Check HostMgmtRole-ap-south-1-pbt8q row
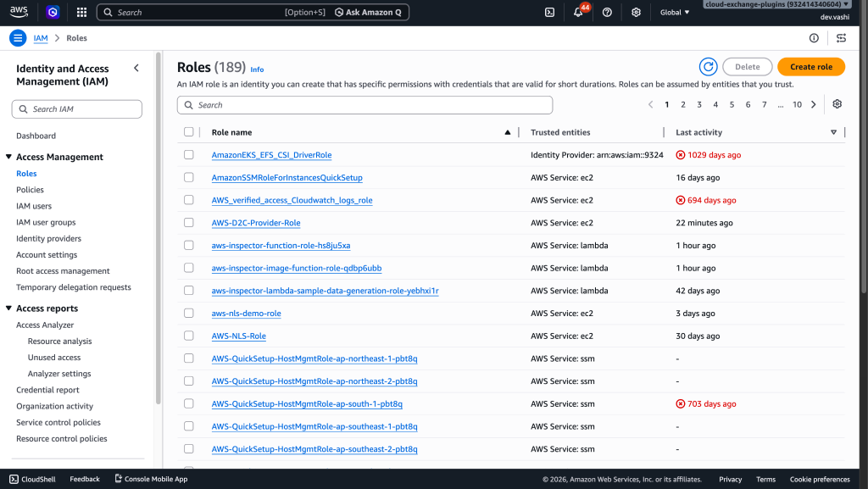 [189, 403]
